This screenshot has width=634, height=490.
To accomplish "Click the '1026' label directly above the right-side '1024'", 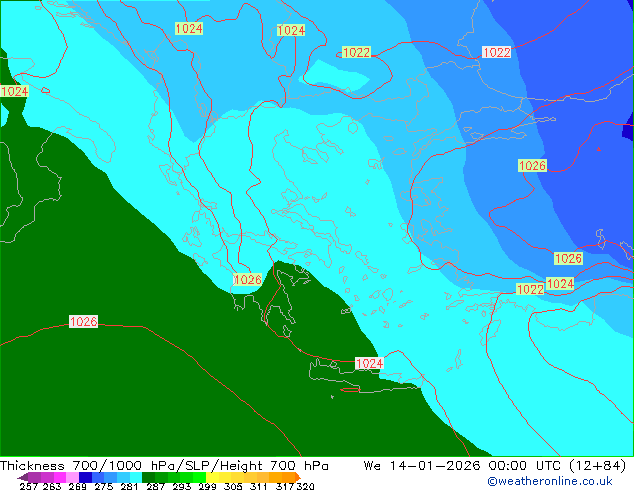I will [568, 258].
